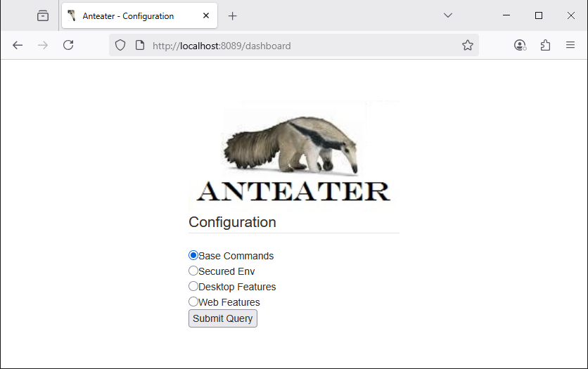Open the Firefox account icon
Image resolution: width=588 pixels, height=369 pixels.
[520, 45]
